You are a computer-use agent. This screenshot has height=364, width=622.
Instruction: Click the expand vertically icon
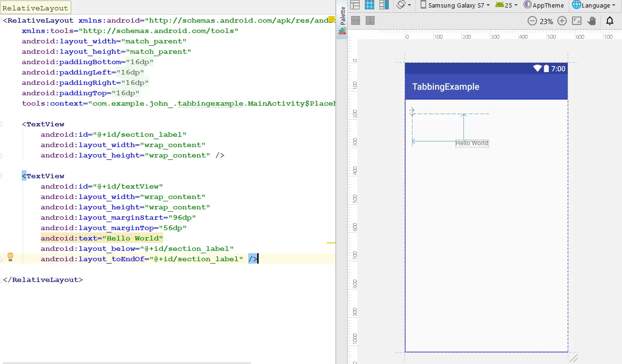pyautogui.click(x=370, y=21)
